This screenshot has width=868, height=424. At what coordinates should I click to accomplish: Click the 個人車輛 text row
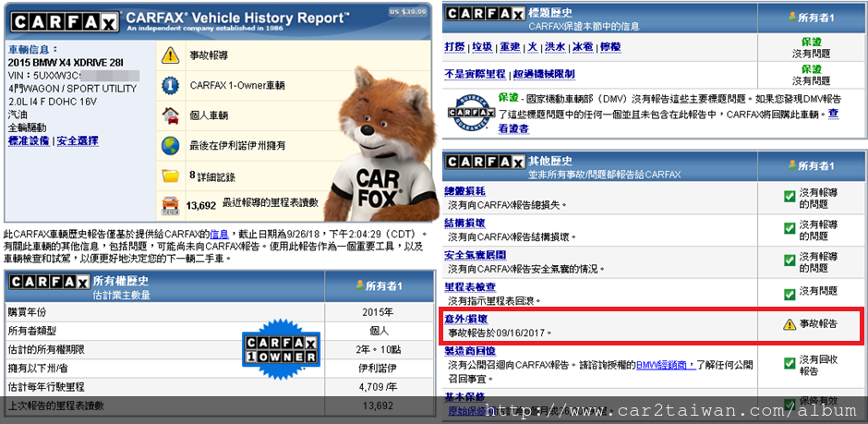209,115
